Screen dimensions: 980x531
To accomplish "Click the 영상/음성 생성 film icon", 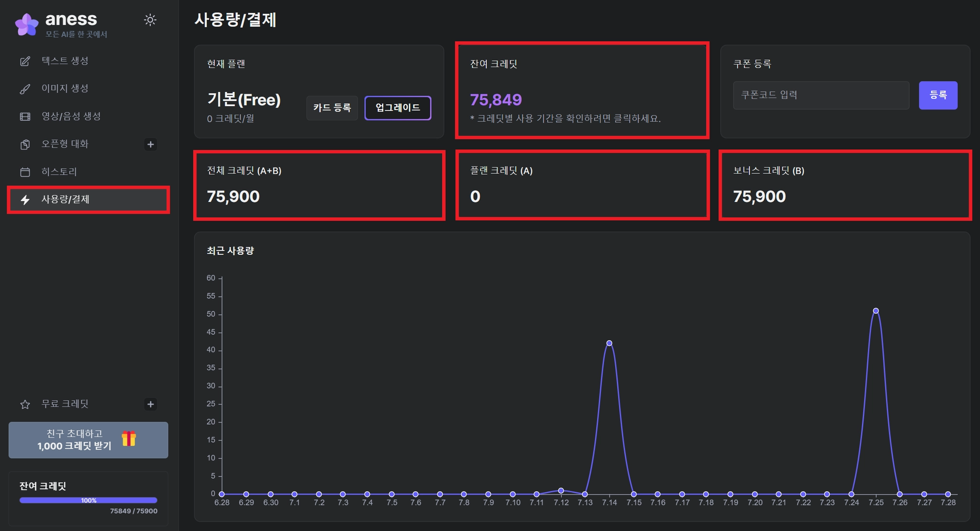I will click(25, 117).
